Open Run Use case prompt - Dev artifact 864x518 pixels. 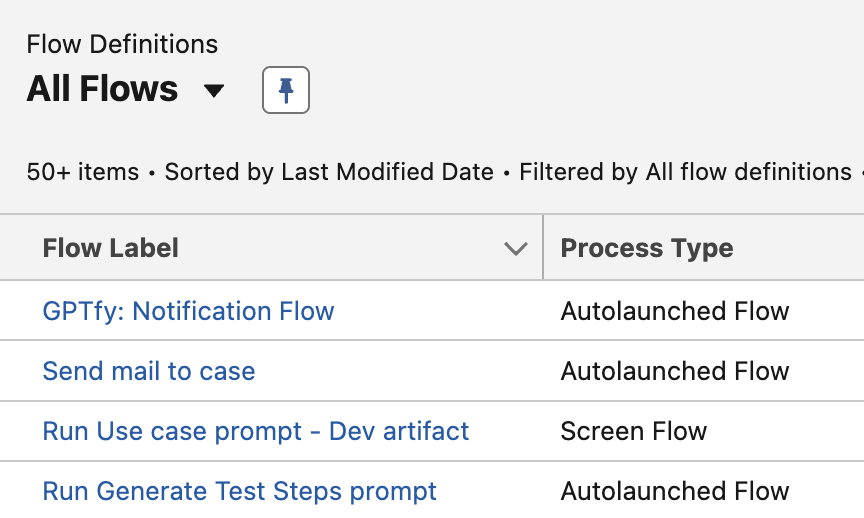(256, 431)
